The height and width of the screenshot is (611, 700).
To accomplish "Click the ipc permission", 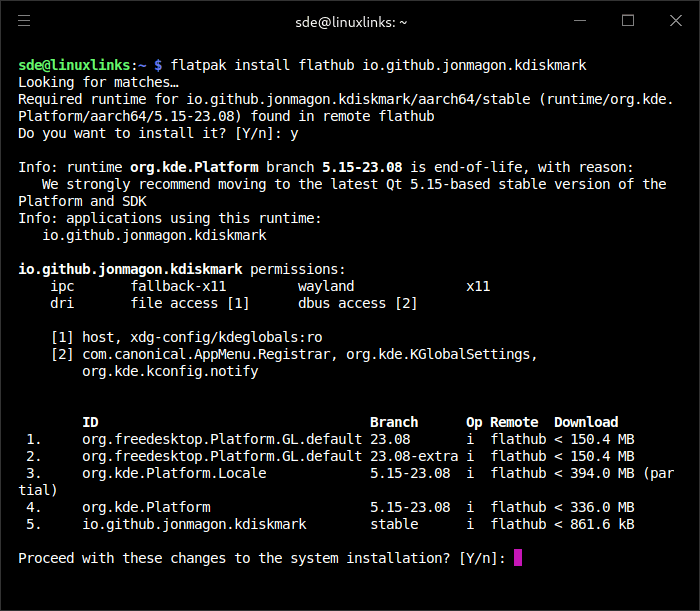I will click(x=62, y=287).
